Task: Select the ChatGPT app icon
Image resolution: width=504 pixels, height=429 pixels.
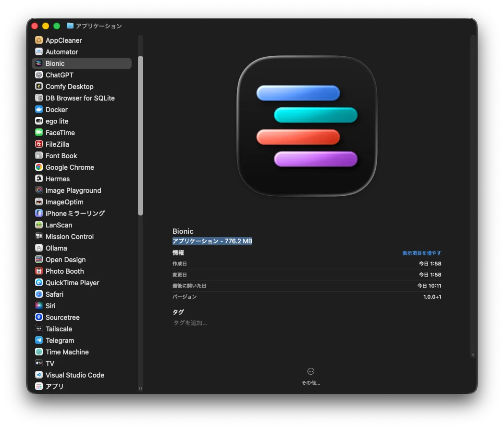Action: coord(39,75)
